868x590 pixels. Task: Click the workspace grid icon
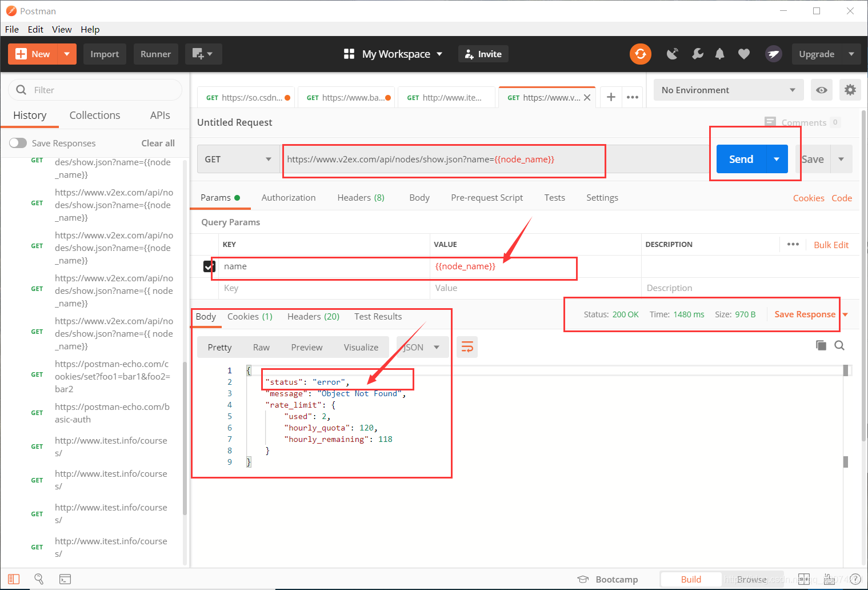(349, 54)
